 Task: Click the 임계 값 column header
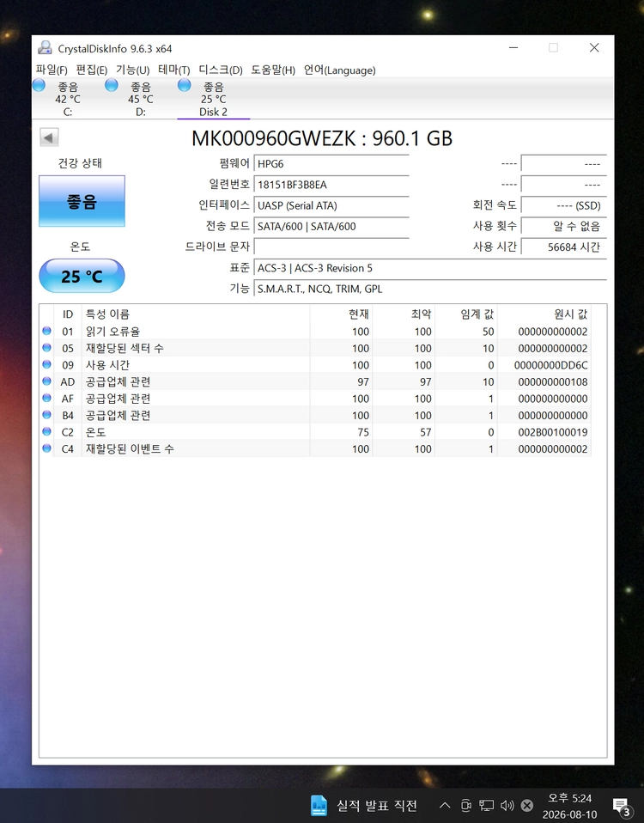[x=465, y=314]
